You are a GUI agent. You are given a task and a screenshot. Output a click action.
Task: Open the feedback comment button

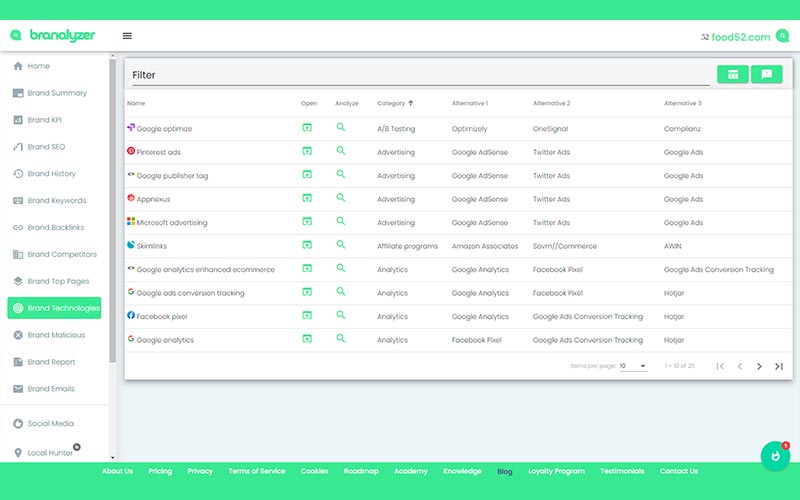click(766, 74)
